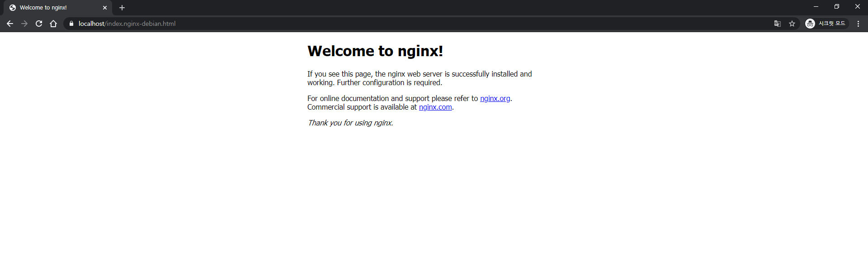
Task: Open the translate page icon
Action: pos(778,24)
